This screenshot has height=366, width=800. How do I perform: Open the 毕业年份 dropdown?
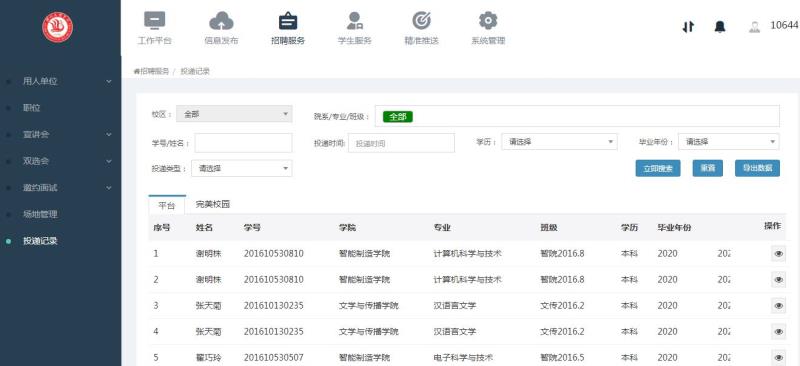pos(729,142)
